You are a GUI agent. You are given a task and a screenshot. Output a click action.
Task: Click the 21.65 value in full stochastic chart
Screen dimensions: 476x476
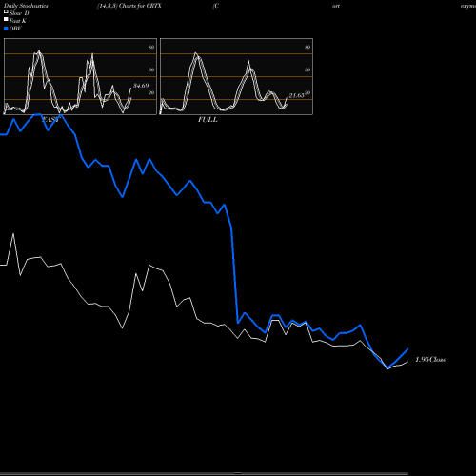click(x=297, y=95)
